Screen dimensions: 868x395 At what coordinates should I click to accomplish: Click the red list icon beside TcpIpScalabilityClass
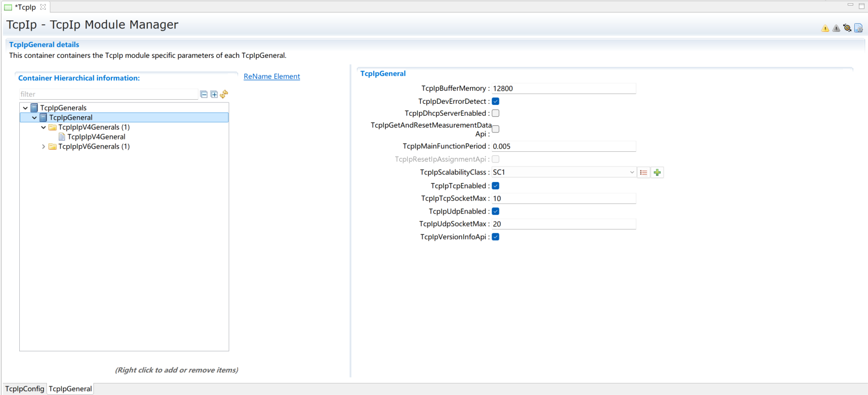coord(643,172)
